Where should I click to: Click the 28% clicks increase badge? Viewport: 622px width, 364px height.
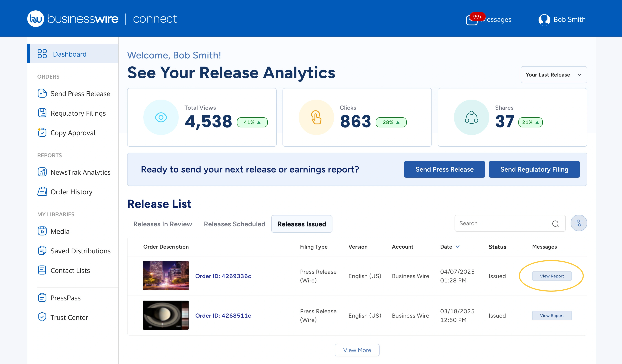[x=391, y=122]
